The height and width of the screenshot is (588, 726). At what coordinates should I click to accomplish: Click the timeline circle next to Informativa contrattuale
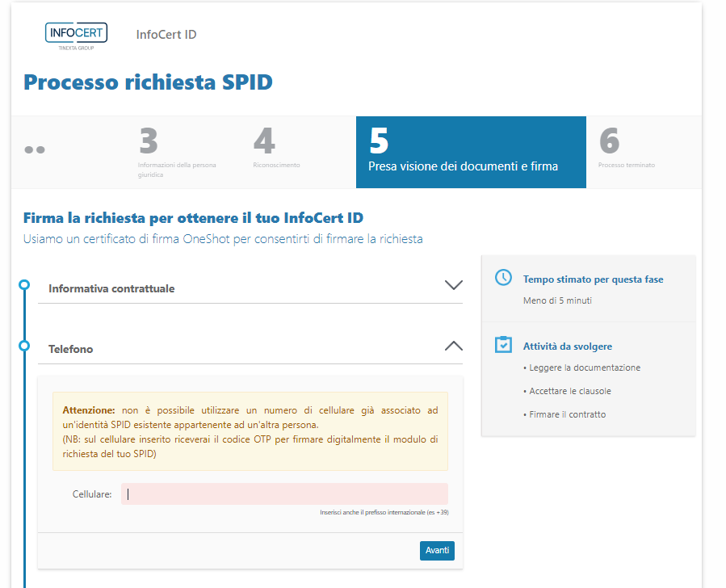coord(24,285)
